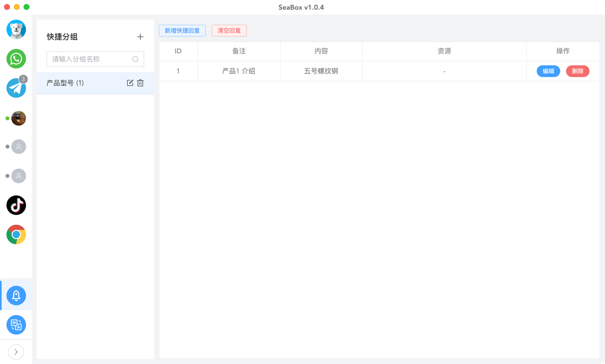
Task: Select the 产品型号 (1) group row
Action: 95,83
